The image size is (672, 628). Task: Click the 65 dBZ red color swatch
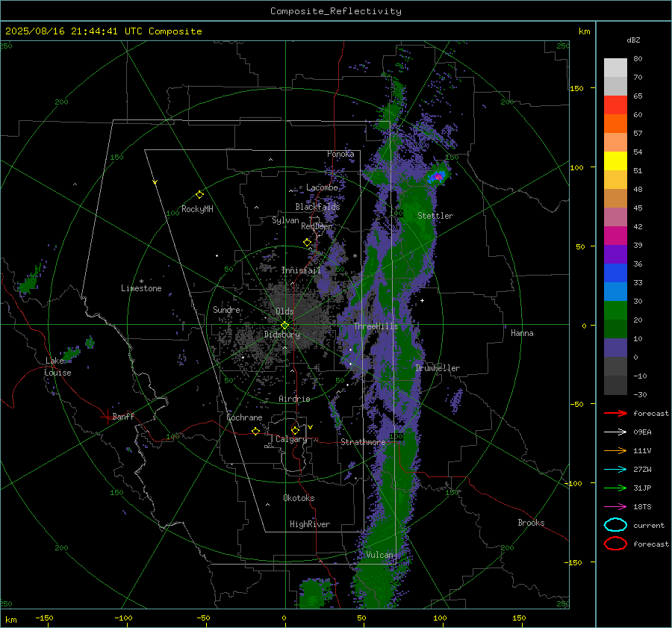tap(615, 105)
